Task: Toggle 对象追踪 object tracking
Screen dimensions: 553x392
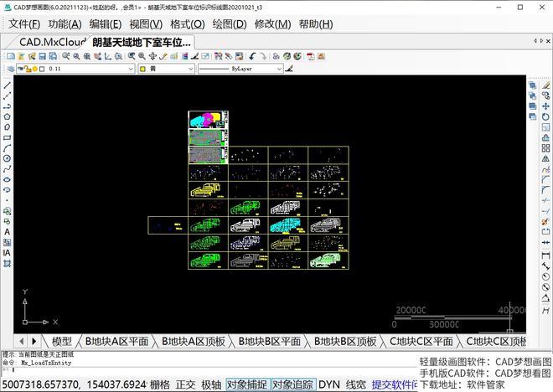Action: [x=292, y=384]
